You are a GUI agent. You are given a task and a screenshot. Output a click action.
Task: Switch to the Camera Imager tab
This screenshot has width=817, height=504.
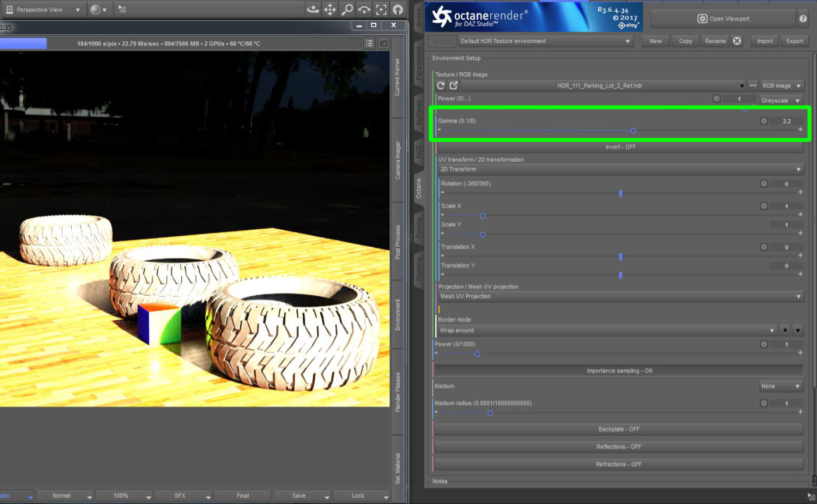398,160
